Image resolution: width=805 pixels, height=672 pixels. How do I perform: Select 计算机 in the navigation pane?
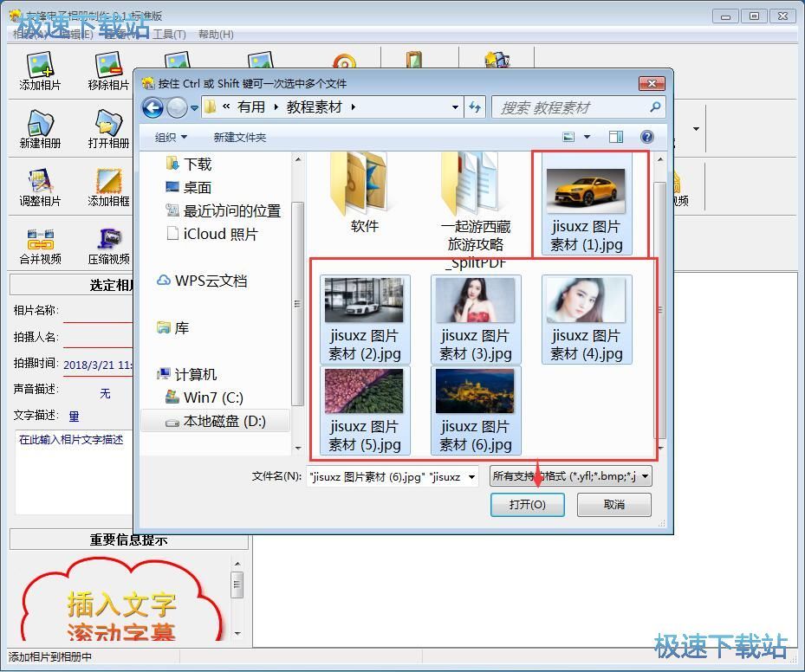(187, 374)
